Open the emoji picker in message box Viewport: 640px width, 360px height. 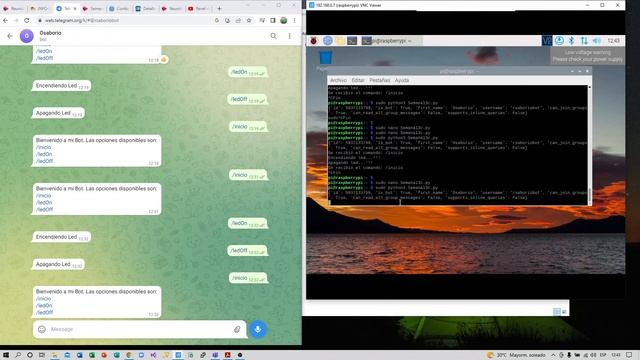tap(42, 329)
